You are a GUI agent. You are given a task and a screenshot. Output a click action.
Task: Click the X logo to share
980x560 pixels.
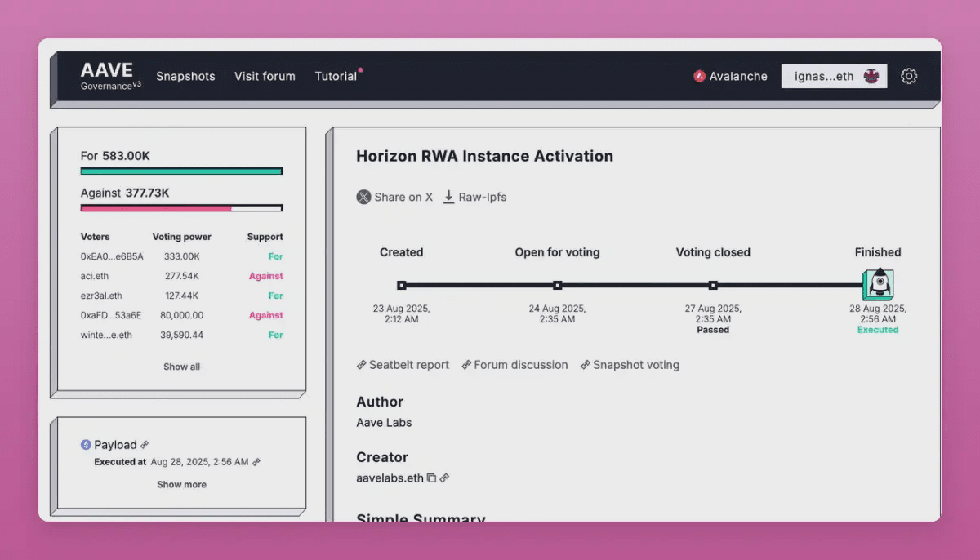pos(363,197)
